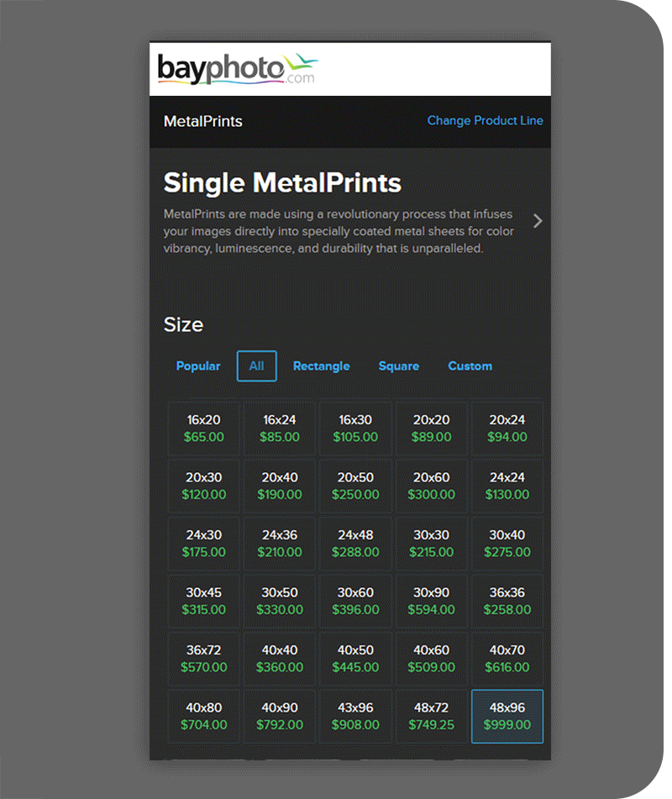The image size is (672, 799).
Task: Pick the 20x40 print size
Action: (x=279, y=486)
